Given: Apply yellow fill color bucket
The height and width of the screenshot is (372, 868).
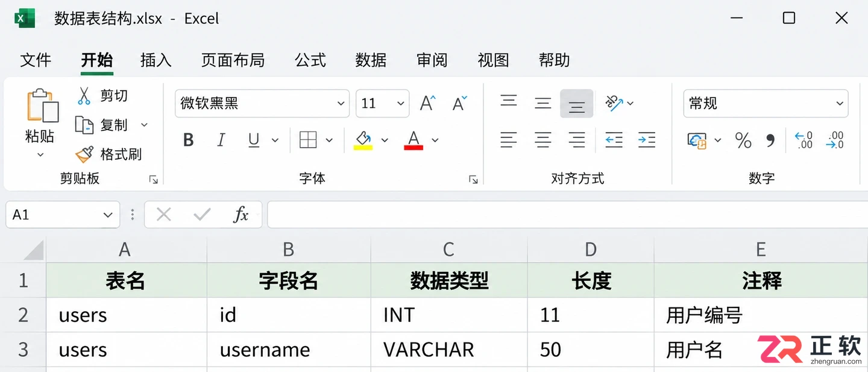Looking at the screenshot, I should 363,140.
